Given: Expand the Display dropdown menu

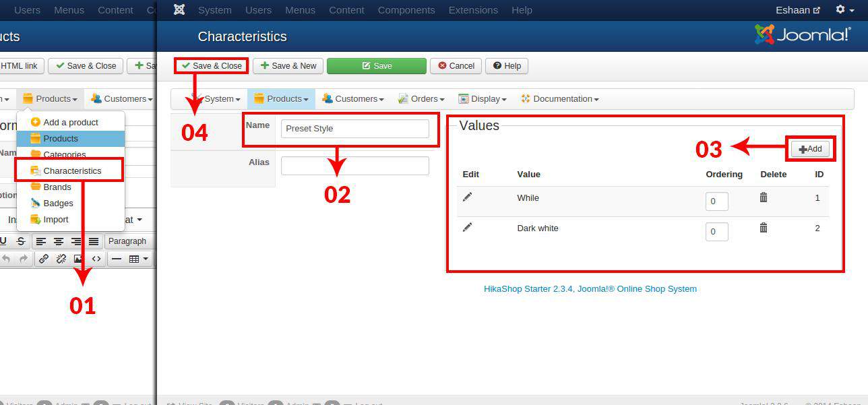Looking at the screenshot, I should point(482,98).
